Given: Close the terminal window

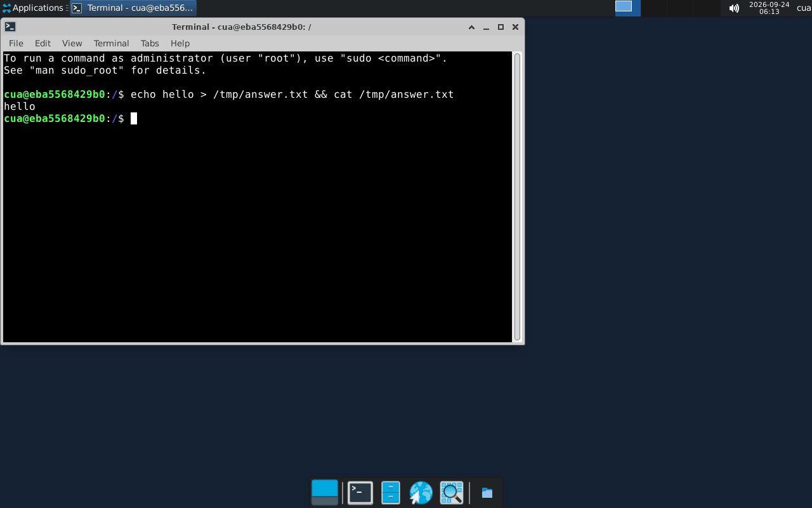Looking at the screenshot, I should click(515, 27).
